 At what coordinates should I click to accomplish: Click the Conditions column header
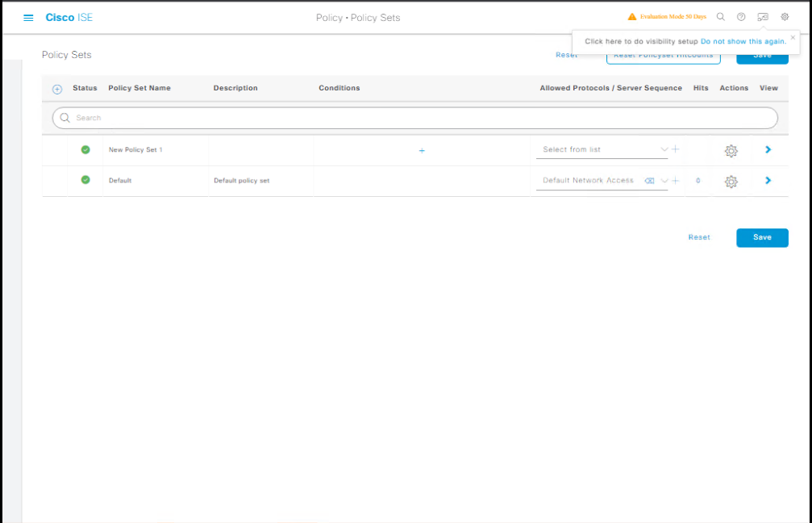pyautogui.click(x=339, y=88)
